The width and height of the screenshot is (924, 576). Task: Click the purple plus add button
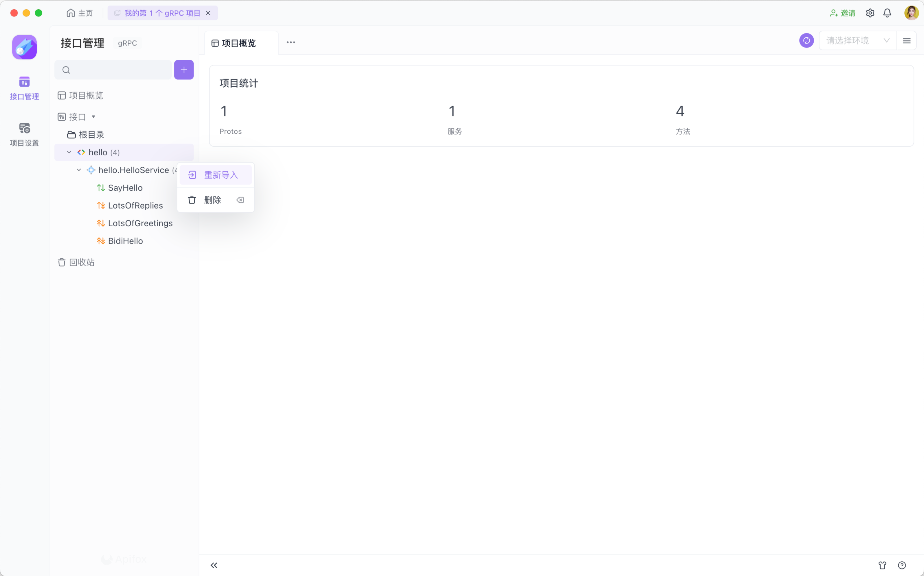pos(184,70)
